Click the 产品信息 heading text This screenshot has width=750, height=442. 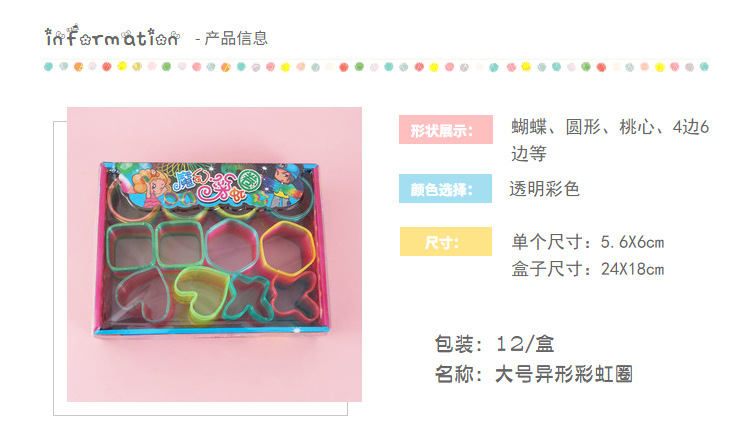(236, 38)
